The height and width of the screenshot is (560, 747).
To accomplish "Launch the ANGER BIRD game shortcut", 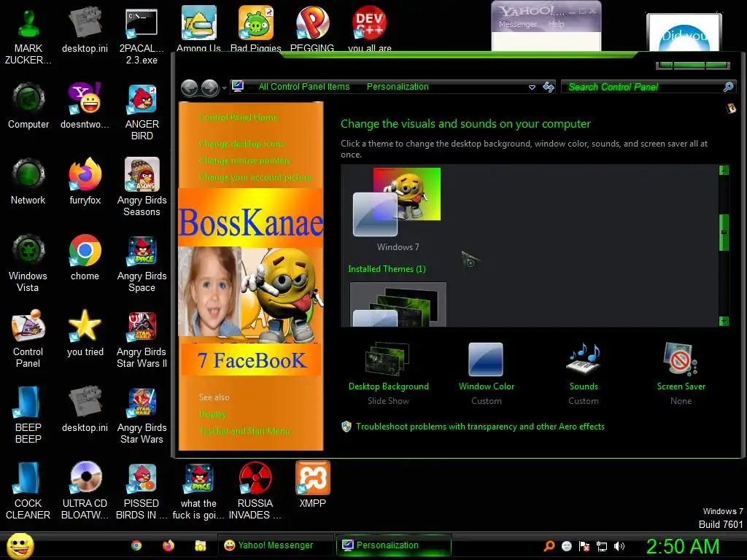I will 142,112.
